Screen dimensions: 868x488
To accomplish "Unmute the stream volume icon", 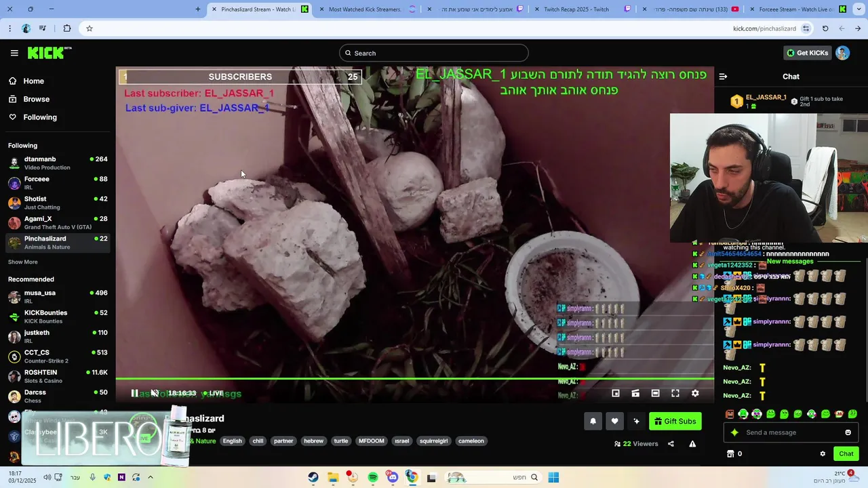I will 155,393.
